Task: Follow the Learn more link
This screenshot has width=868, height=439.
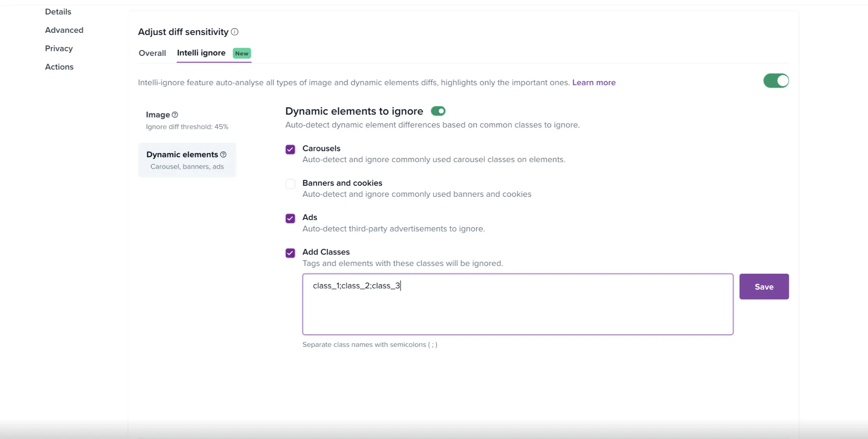Action: click(594, 82)
